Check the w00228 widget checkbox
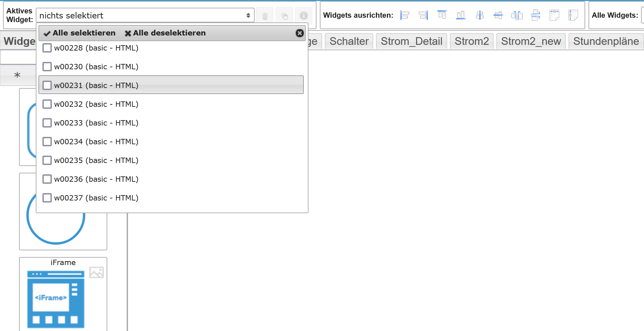This screenshot has height=331, width=644. pos(47,48)
